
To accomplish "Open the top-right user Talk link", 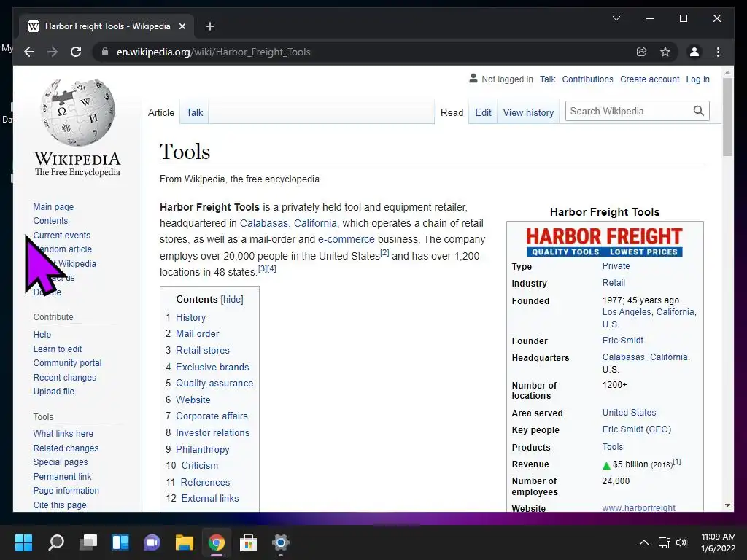I will tap(547, 79).
